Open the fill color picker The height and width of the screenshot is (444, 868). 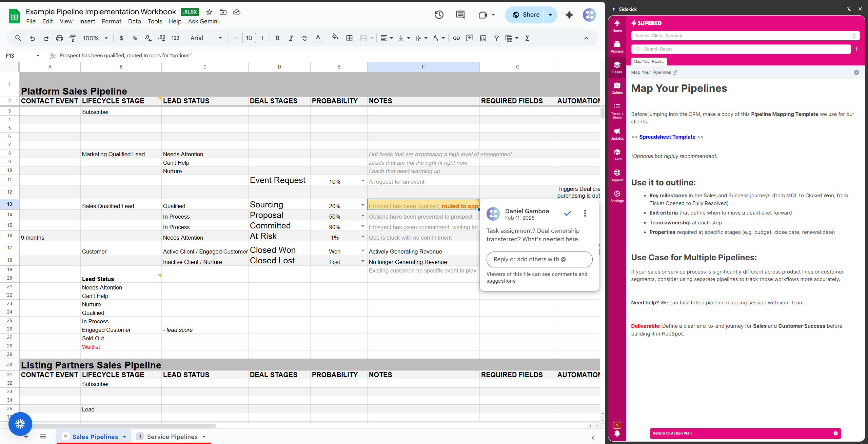(335, 38)
